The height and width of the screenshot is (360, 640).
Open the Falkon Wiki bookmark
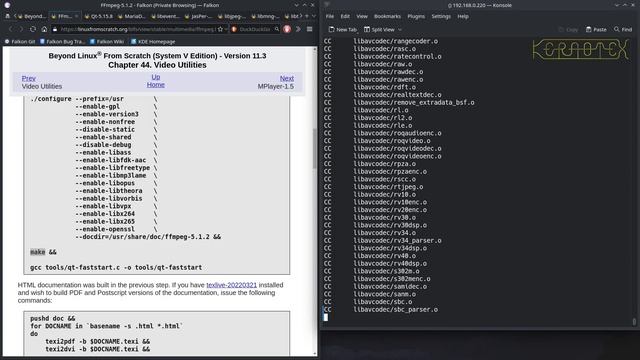click(107, 42)
